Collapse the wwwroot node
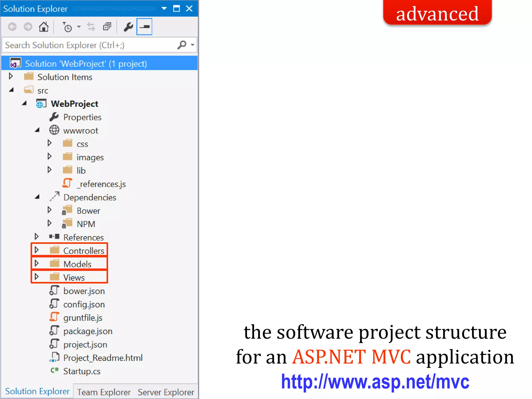 pyautogui.click(x=37, y=130)
